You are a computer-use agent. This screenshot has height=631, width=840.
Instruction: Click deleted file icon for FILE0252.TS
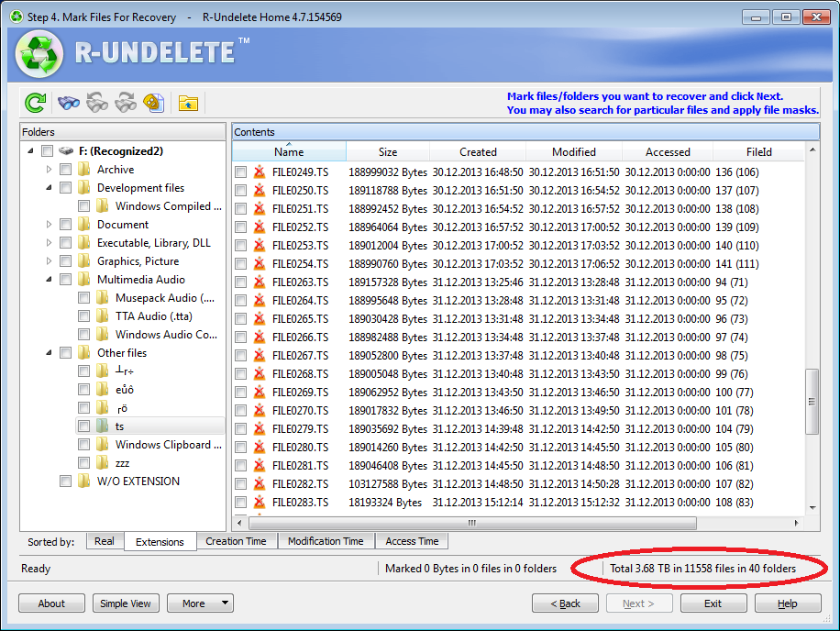coord(260,227)
